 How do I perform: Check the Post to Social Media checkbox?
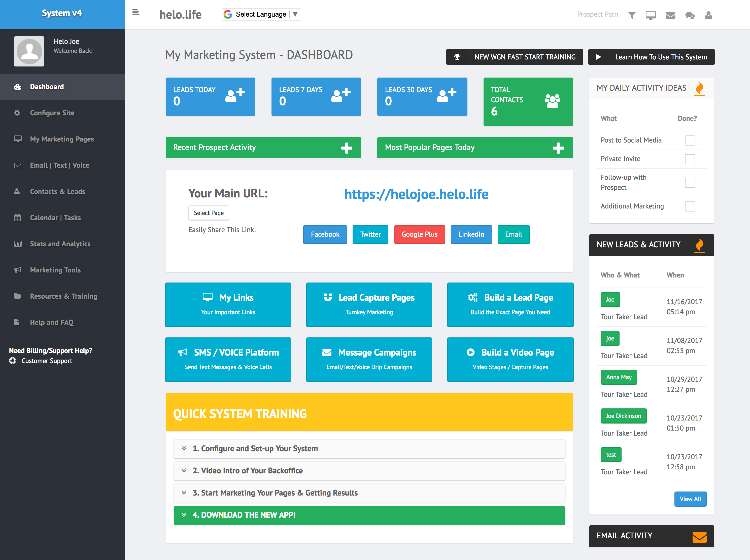click(x=690, y=140)
